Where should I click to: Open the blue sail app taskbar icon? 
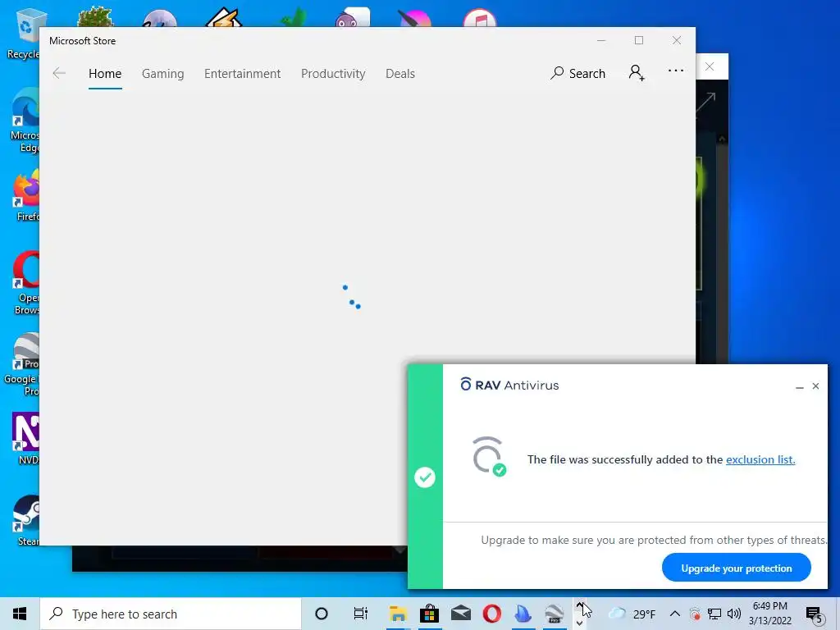(x=523, y=614)
